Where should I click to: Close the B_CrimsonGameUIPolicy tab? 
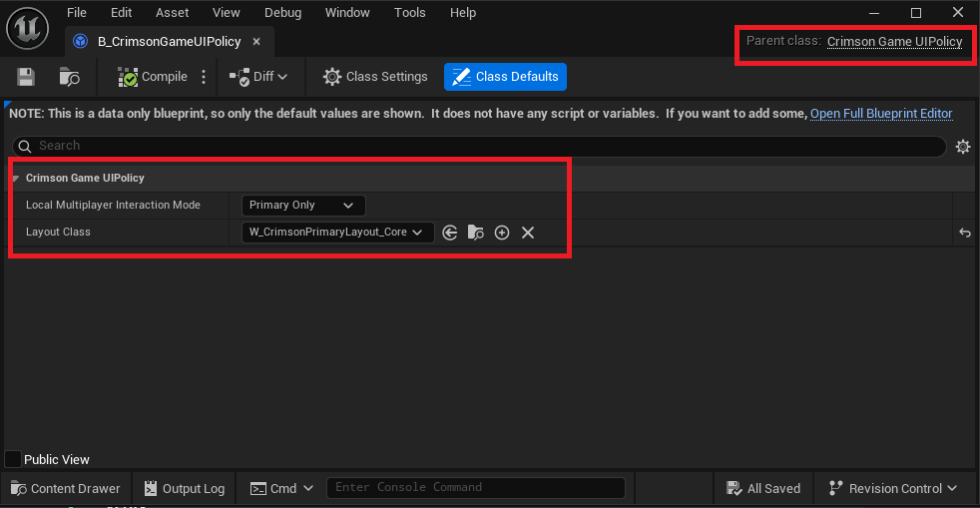click(x=256, y=42)
